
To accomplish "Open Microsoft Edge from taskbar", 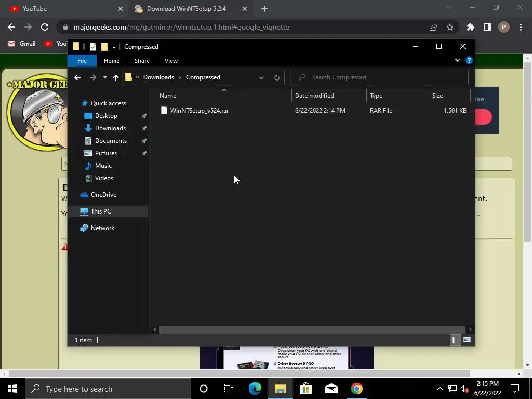I will click(x=255, y=389).
